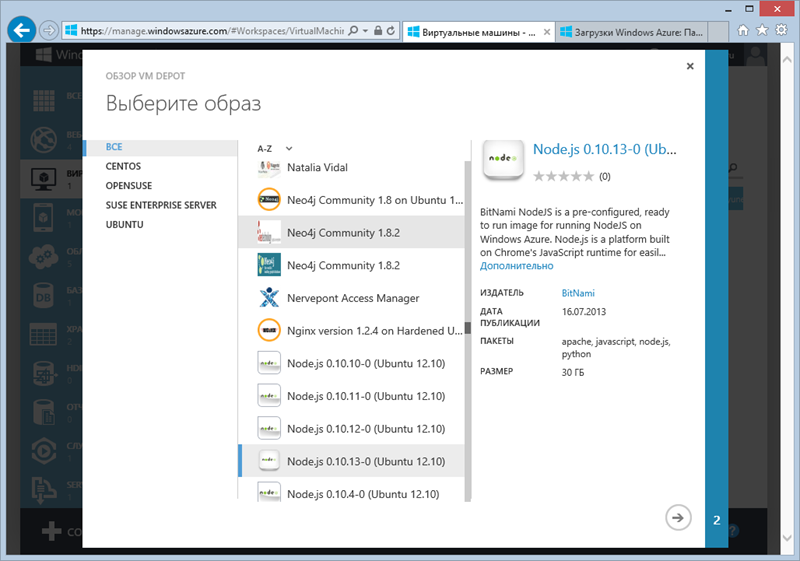Open the Дополнительно more info link

(516, 266)
